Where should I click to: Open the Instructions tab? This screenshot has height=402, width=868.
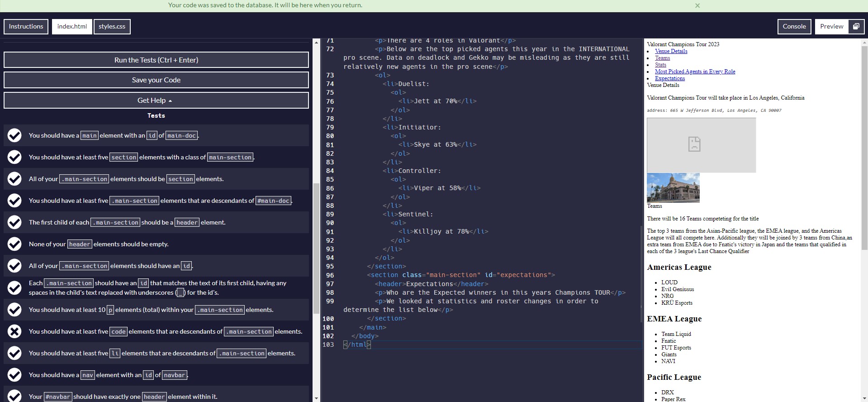26,26
